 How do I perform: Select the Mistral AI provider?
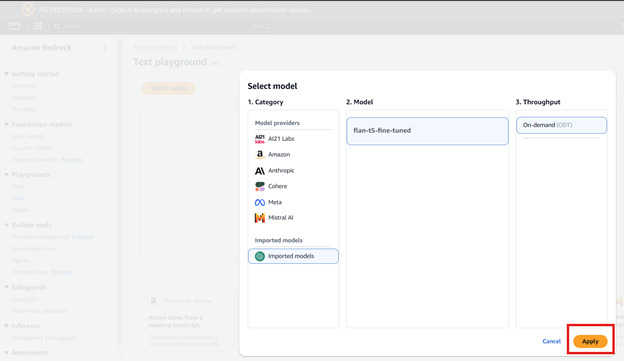pos(274,218)
